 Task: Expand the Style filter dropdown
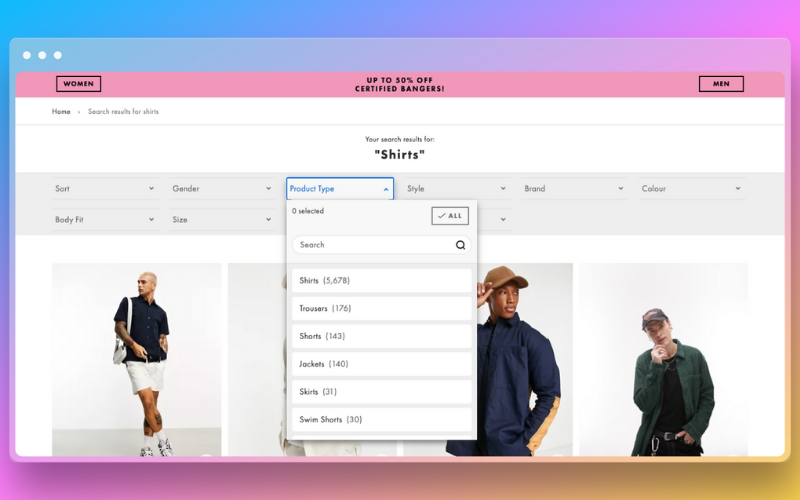457,188
